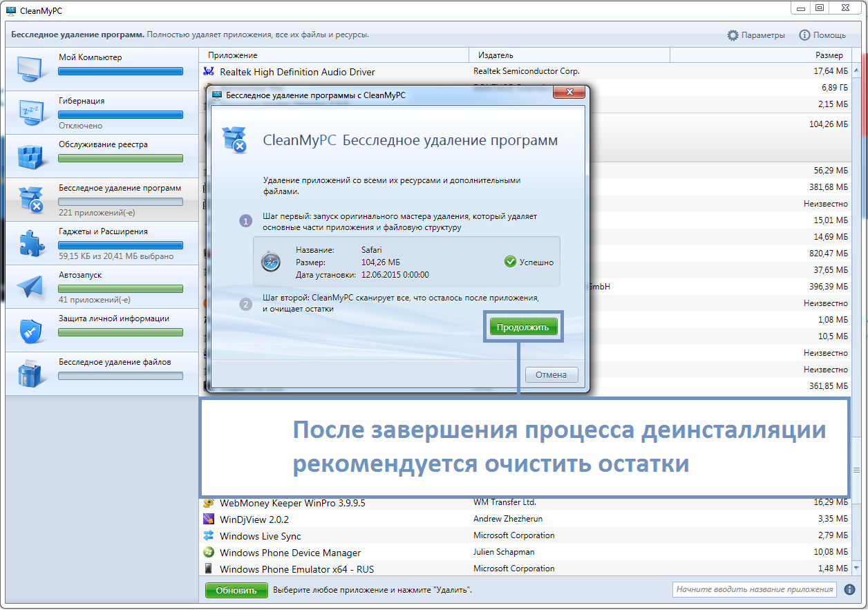868x610 pixels.
Task: Click the uninstaller box icon in dialog header
Action: (234, 139)
